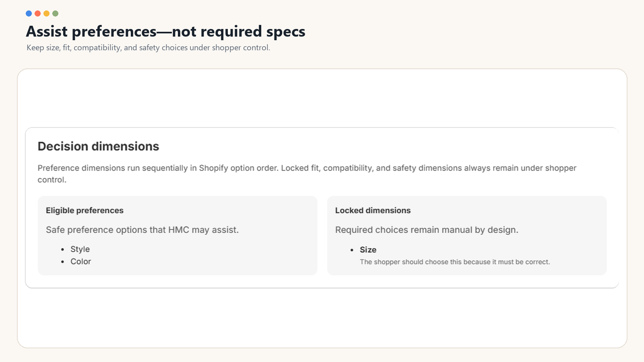Click the red dot at top left
The width and height of the screenshot is (644, 362).
point(37,13)
